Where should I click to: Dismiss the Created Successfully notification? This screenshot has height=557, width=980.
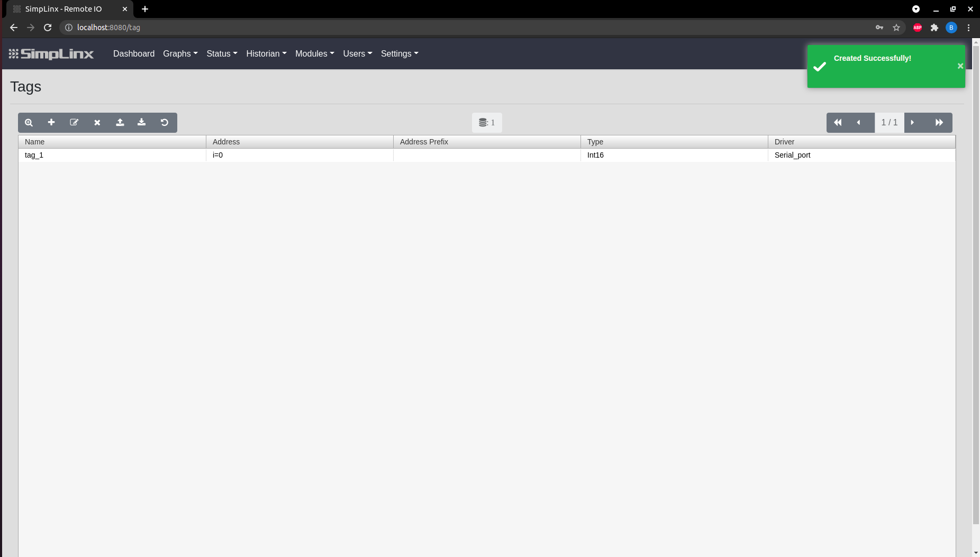(960, 66)
